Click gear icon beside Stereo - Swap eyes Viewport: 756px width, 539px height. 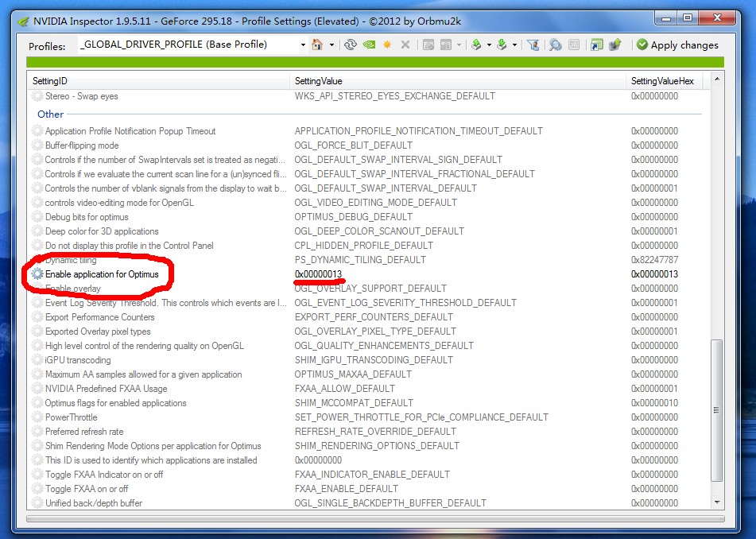(x=37, y=96)
